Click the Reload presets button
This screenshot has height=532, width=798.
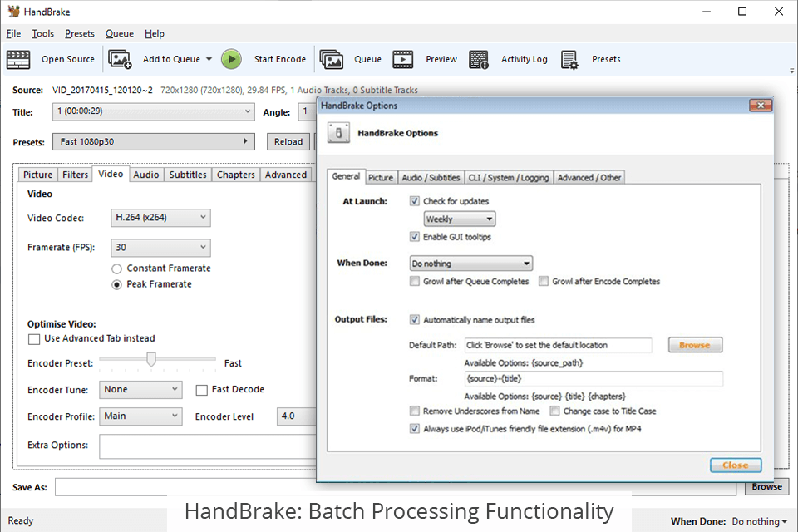tap(288, 141)
